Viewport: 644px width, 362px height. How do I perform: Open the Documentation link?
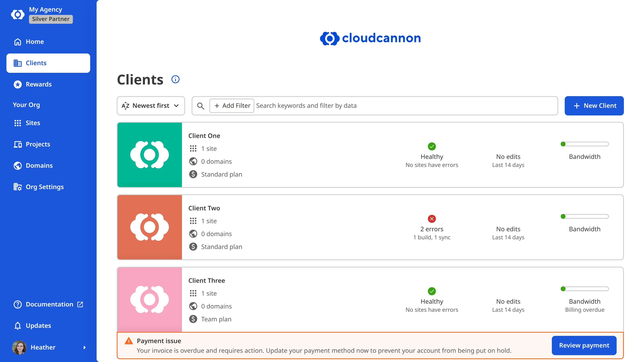click(48, 304)
